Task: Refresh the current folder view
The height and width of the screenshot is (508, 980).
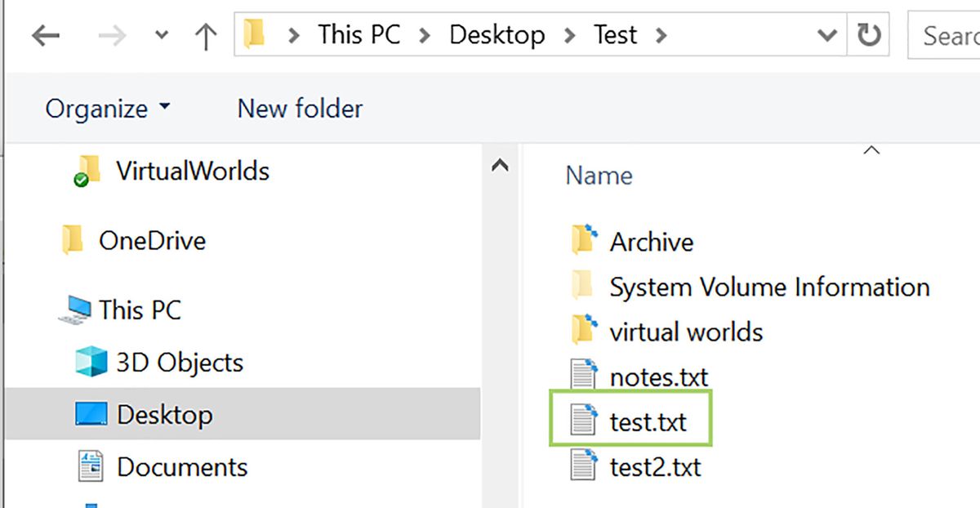Action: click(868, 34)
